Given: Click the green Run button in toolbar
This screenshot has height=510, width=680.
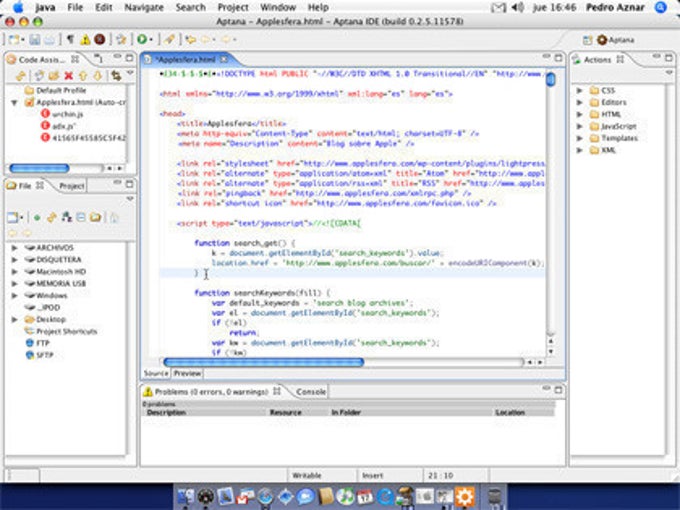Looking at the screenshot, I should pos(142,39).
